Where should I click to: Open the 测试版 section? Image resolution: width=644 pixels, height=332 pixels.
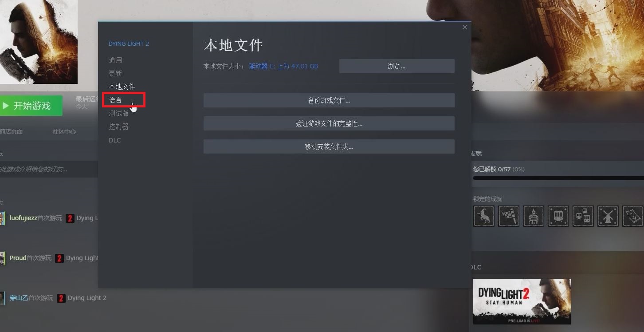tap(118, 113)
